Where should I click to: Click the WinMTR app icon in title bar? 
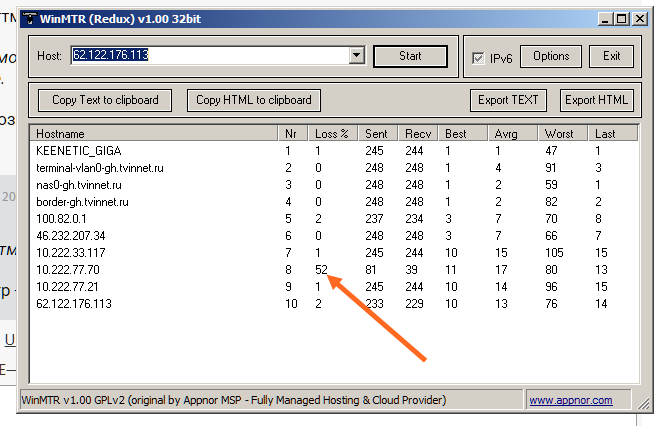(30, 18)
